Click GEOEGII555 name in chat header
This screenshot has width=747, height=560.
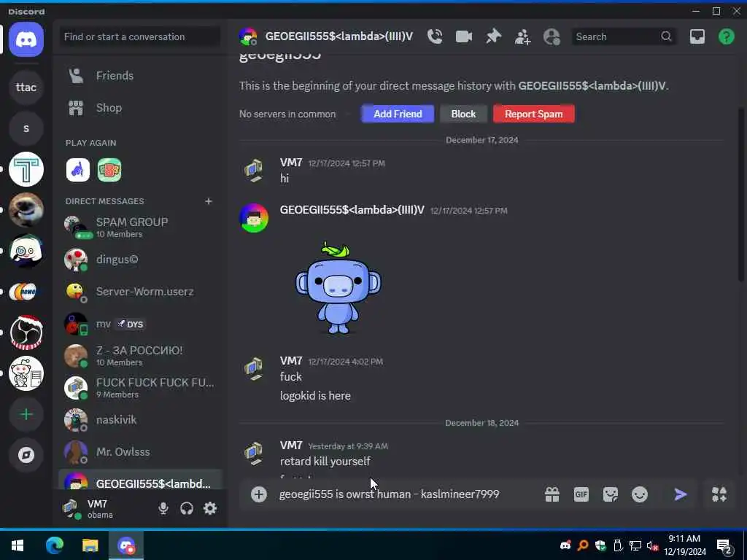338,36
